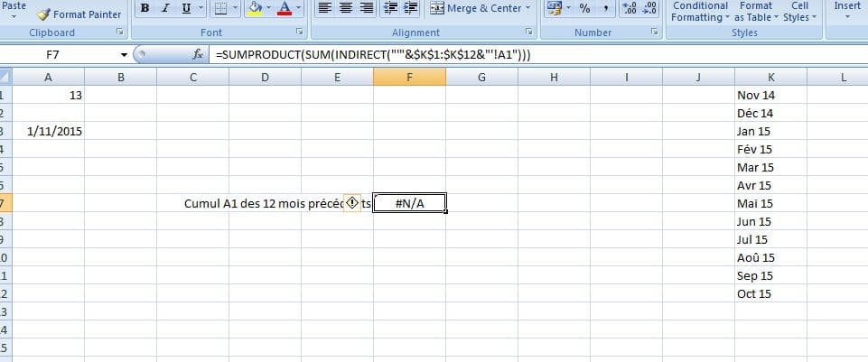Open Fill Color dropdown arrow
Image resolution: width=868 pixels, height=362 pixels.
click(269, 8)
